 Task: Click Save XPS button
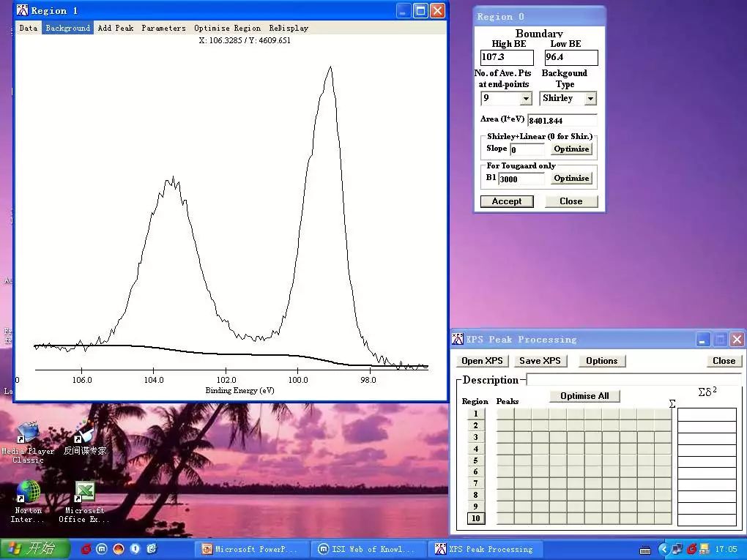(x=540, y=361)
